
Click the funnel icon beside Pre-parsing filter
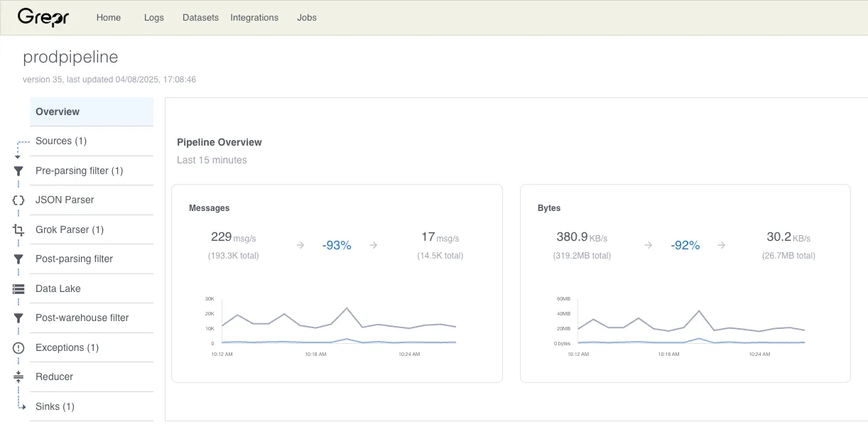[18, 171]
